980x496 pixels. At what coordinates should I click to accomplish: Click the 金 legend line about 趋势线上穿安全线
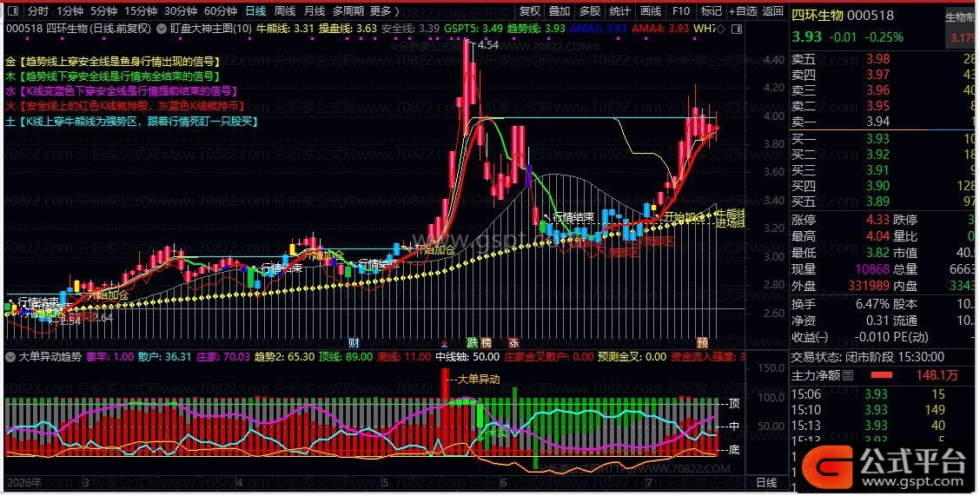click(x=113, y=61)
